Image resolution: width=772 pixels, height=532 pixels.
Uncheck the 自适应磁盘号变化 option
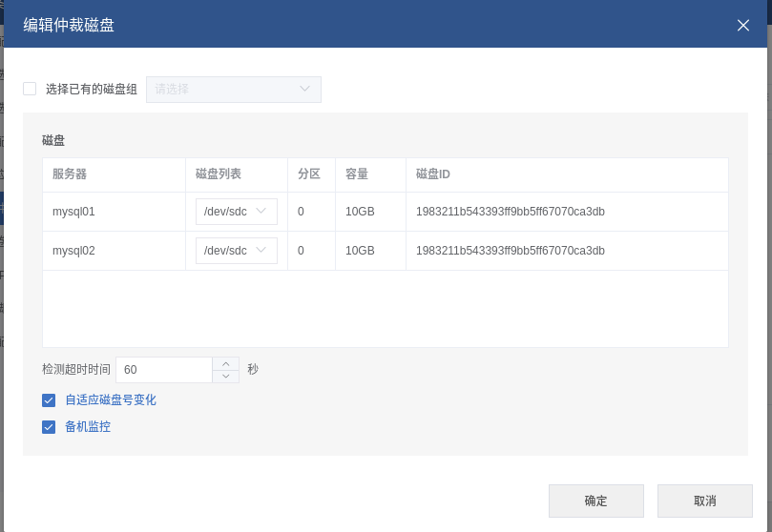click(x=49, y=400)
